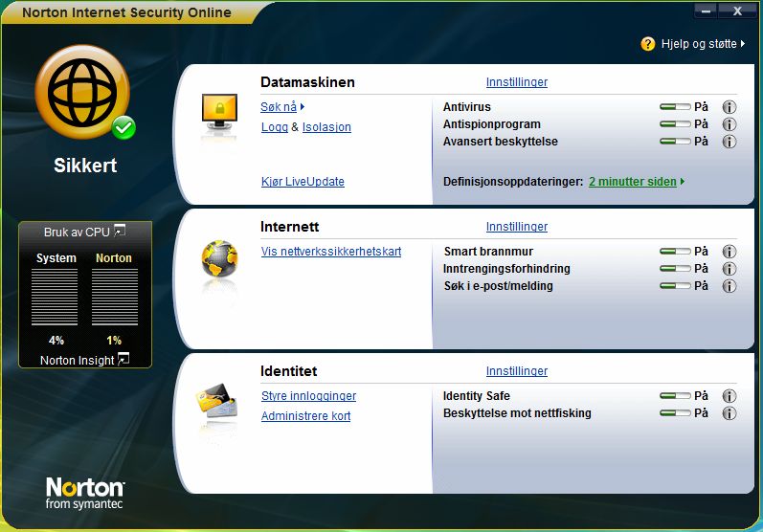
Task: Click the Sikkert status text
Action: [85, 166]
